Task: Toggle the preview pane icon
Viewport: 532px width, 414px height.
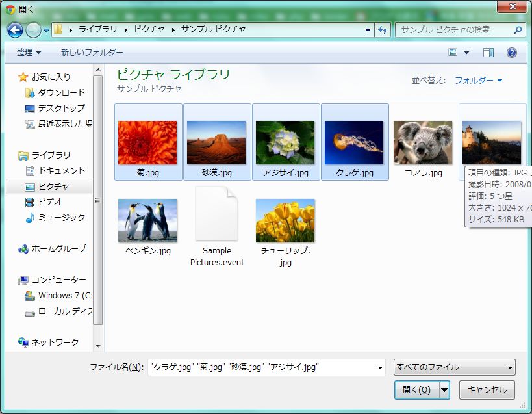Action: coord(488,52)
